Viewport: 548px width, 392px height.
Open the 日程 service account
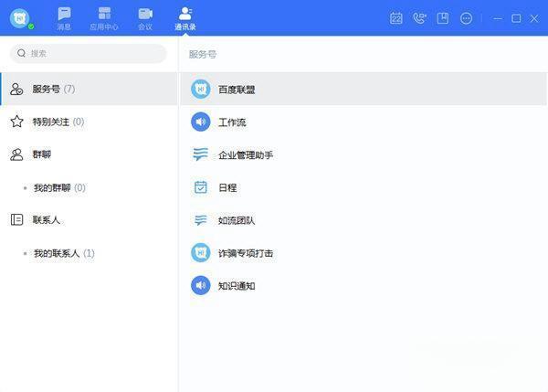(x=364, y=187)
